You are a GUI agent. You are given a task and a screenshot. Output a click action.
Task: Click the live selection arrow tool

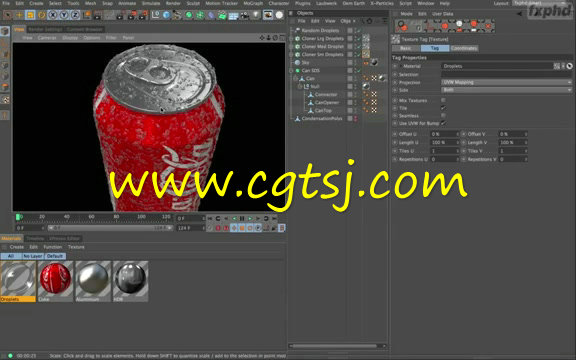point(8,15)
